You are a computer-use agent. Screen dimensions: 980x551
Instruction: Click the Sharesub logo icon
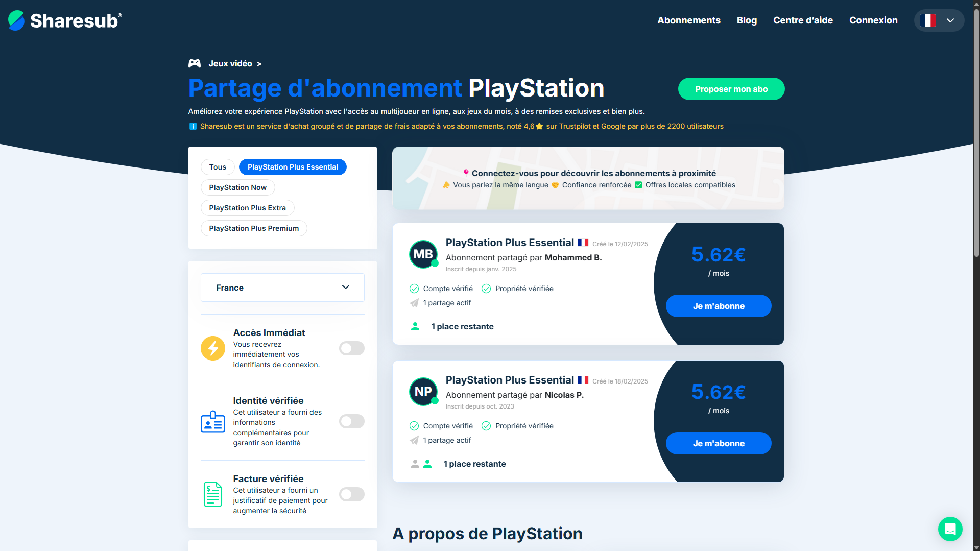tap(16, 20)
